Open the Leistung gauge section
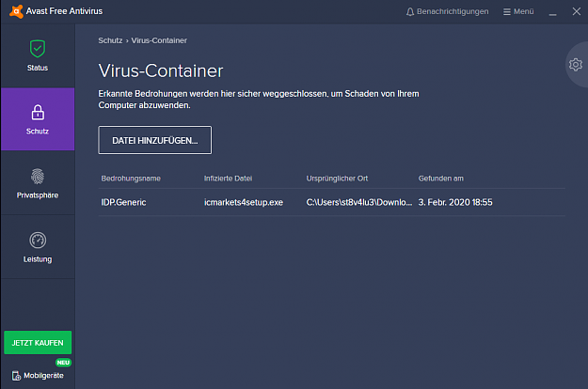 tap(38, 247)
